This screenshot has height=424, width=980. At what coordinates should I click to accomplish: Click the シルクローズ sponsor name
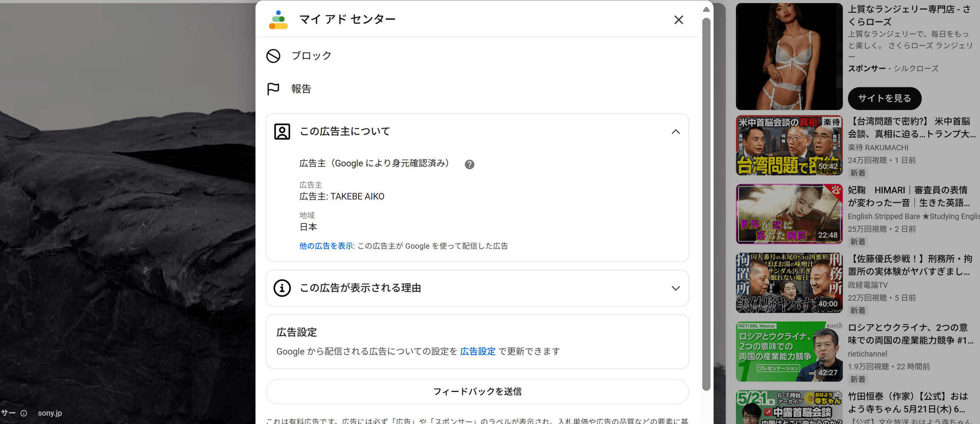point(916,69)
